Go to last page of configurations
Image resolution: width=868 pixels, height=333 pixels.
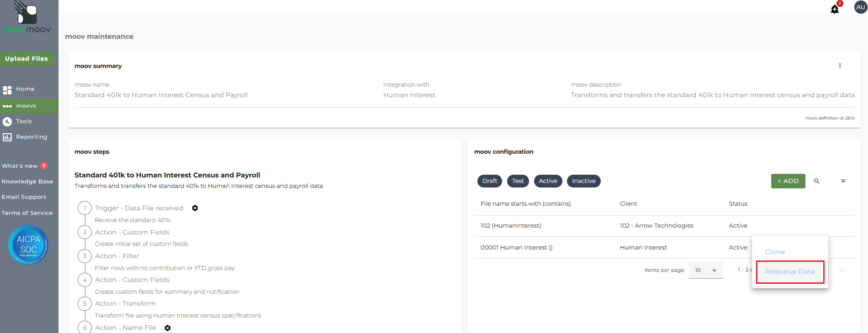[x=842, y=271]
